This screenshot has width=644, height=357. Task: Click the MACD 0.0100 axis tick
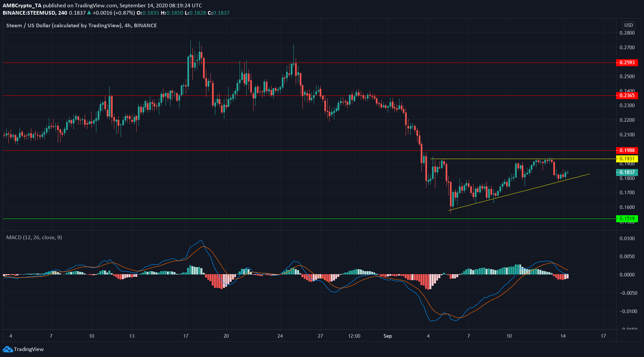coord(627,239)
